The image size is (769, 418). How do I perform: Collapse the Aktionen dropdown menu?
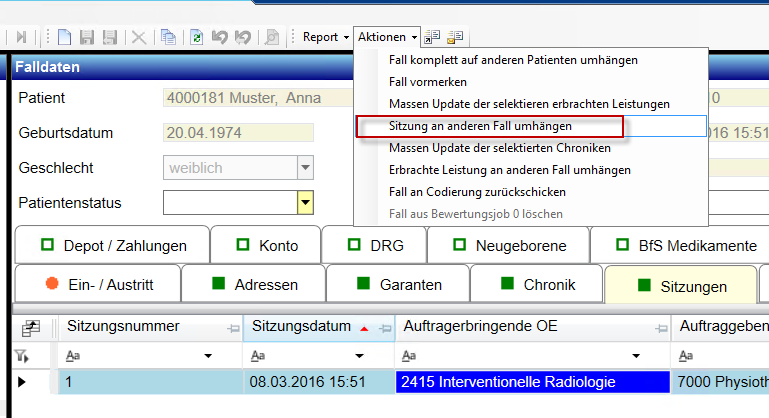387,37
